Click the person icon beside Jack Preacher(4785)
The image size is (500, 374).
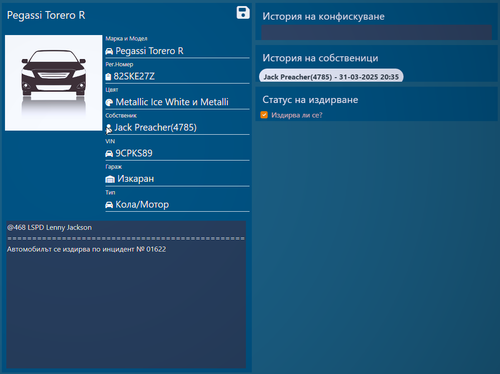tap(109, 128)
